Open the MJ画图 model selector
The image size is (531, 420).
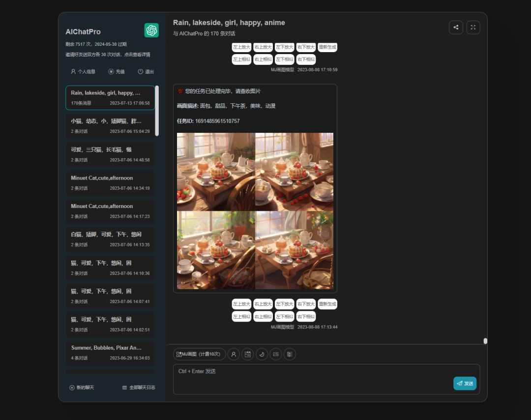pyautogui.click(x=199, y=354)
